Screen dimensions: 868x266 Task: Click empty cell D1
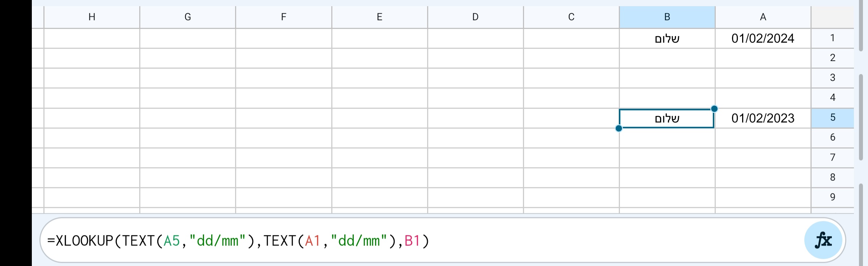click(x=475, y=38)
